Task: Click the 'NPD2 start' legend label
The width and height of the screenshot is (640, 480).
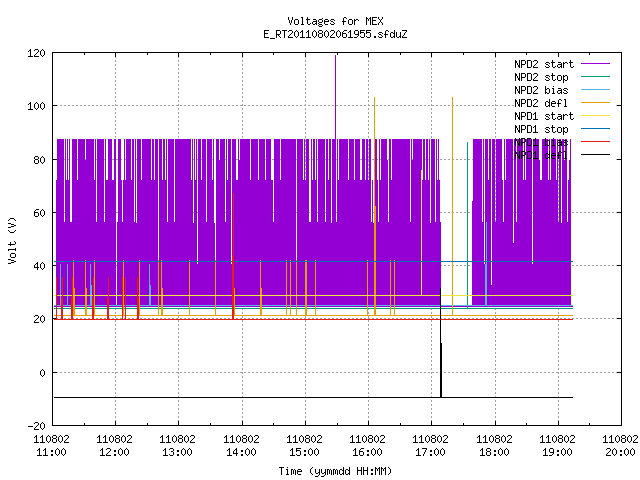Action: pos(544,64)
